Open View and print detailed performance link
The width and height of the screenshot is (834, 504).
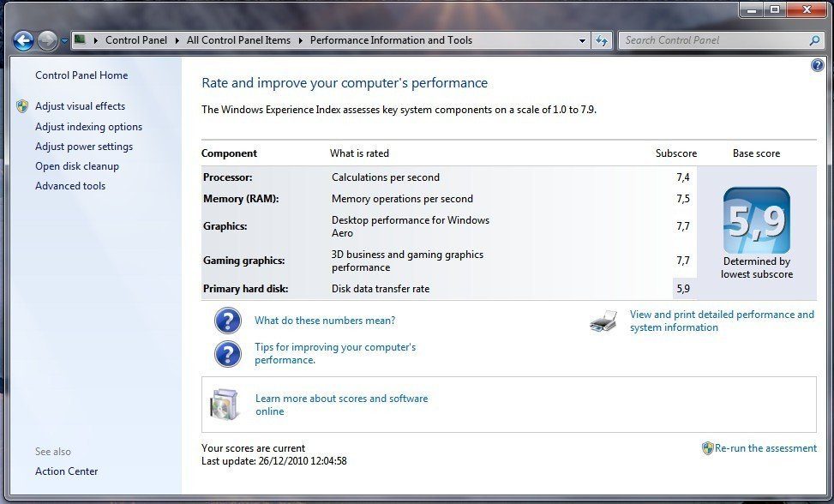[722, 321]
